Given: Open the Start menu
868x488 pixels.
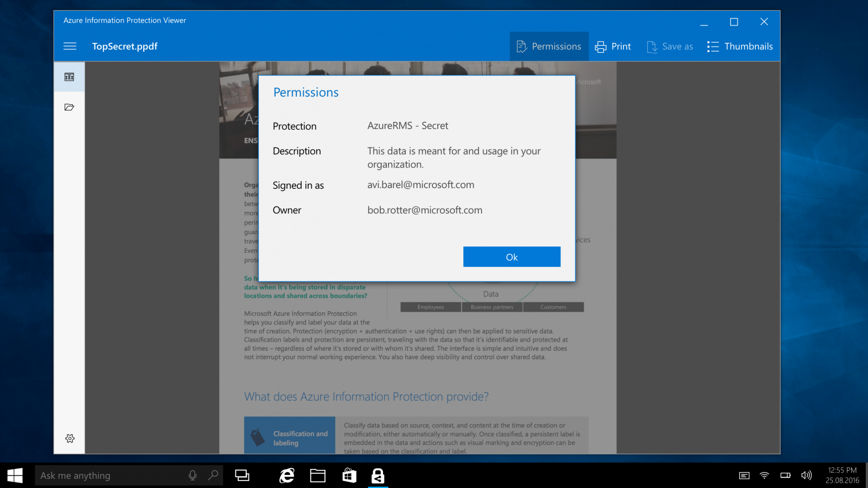Looking at the screenshot, I should [x=14, y=475].
